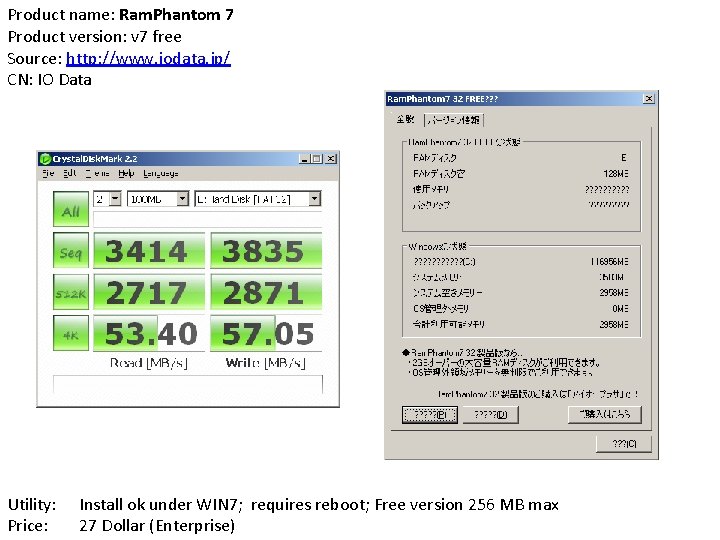The height and width of the screenshot is (540, 720).
Task: Minimize the CrystalDiskMark window
Action: [x=304, y=159]
